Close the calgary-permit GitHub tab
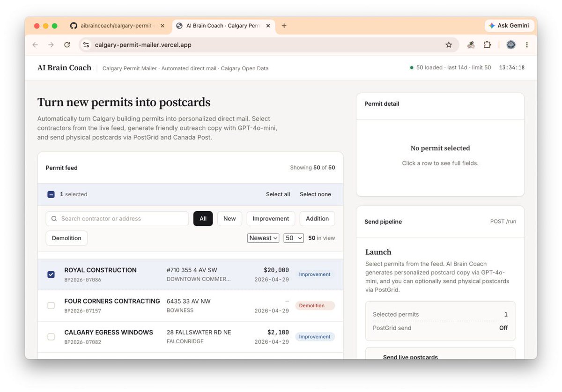562x392 pixels. (163, 26)
